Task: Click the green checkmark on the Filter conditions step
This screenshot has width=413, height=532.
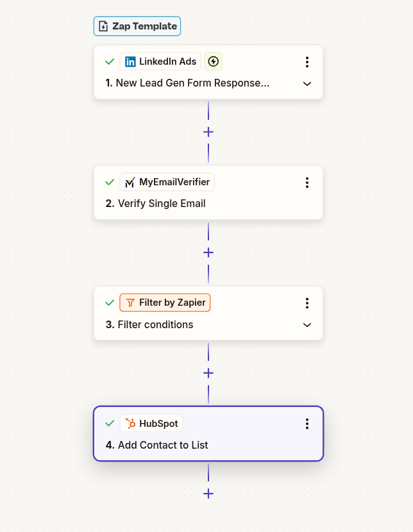Action: [x=109, y=303]
